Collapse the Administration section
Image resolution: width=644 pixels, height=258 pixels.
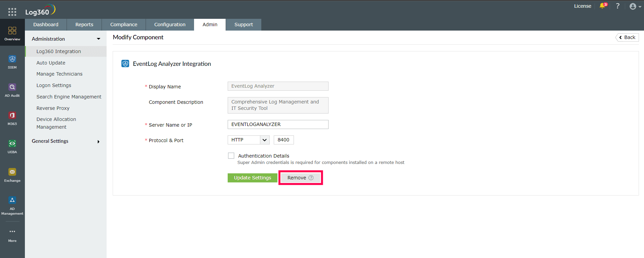99,39
